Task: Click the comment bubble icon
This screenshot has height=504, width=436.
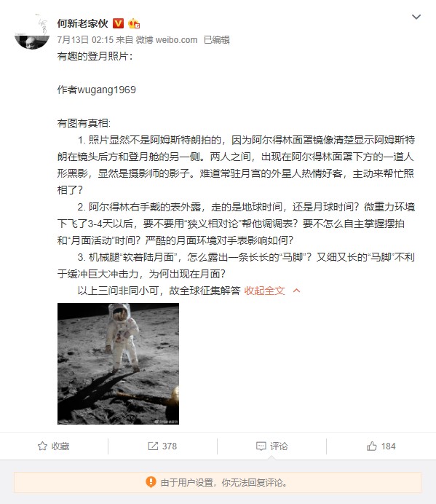Action: click(x=261, y=446)
